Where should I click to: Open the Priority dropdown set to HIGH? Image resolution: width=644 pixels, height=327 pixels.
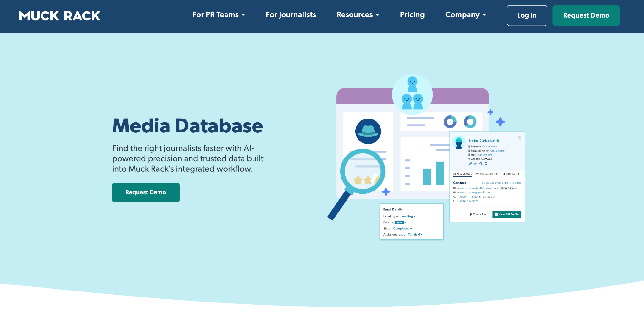400,222
